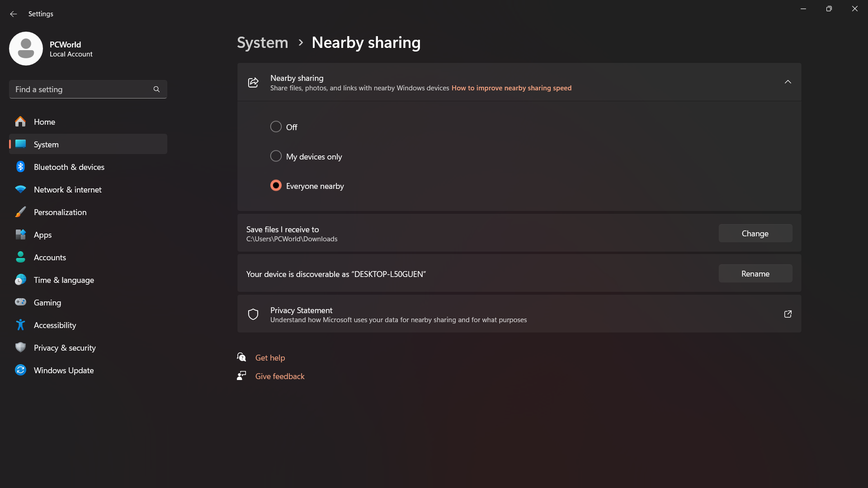Click the Rename device button
868x488 pixels.
tap(755, 273)
